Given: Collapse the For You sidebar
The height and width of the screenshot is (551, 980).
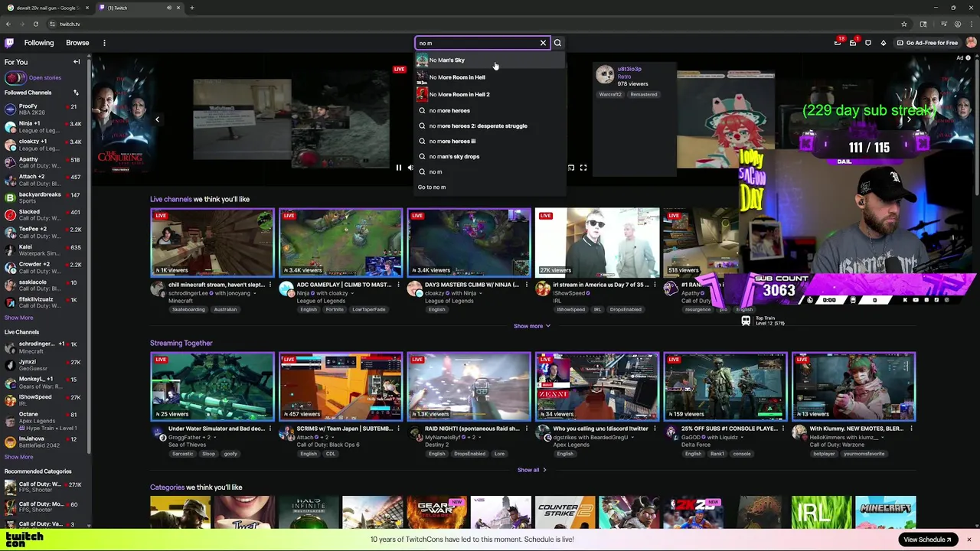Looking at the screenshot, I should (x=77, y=62).
